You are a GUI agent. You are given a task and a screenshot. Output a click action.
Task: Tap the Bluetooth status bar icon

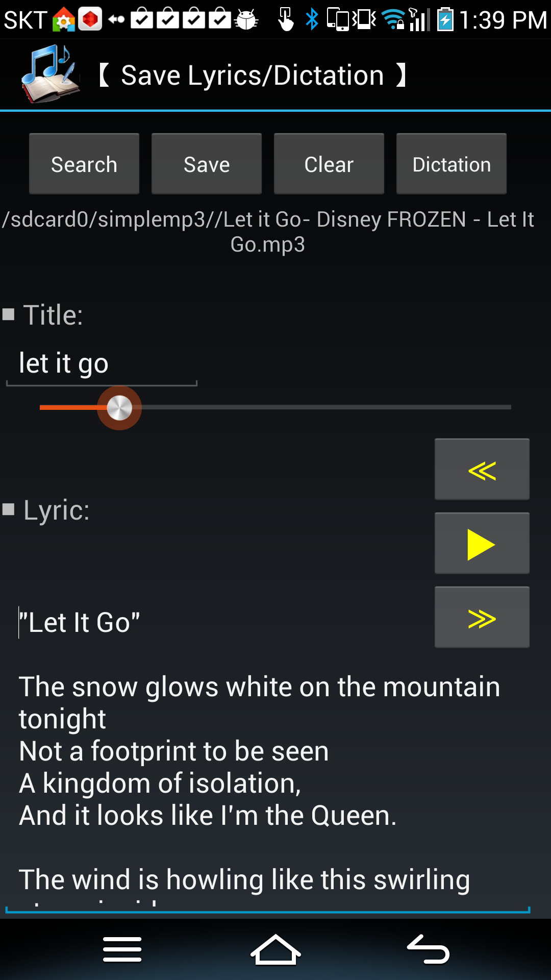[311, 19]
